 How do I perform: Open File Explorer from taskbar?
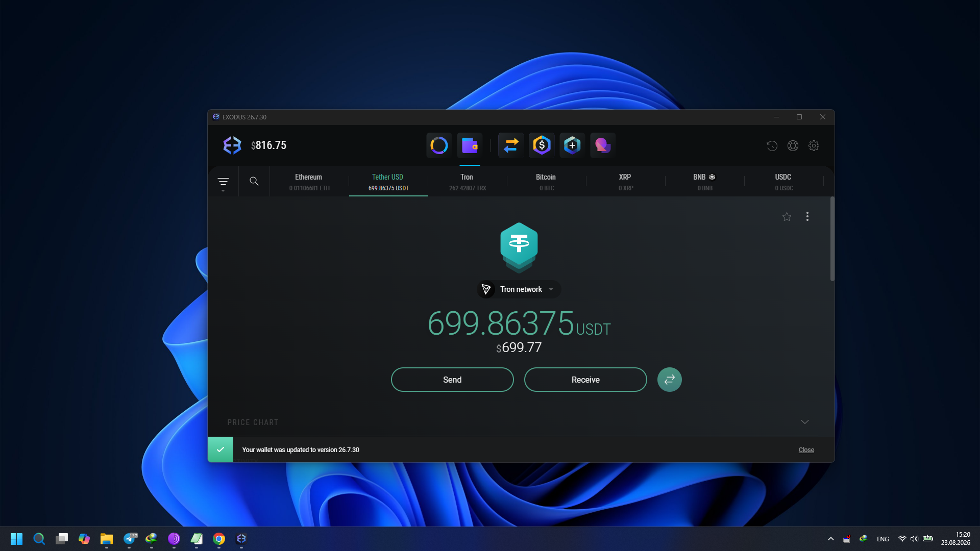(x=107, y=539)
